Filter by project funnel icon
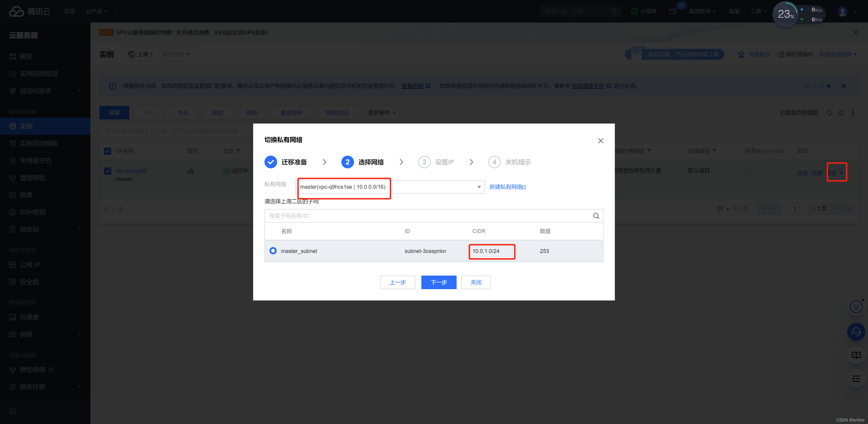Image resolution: width=868 pixels, height=424 pixels. [714, 151]
